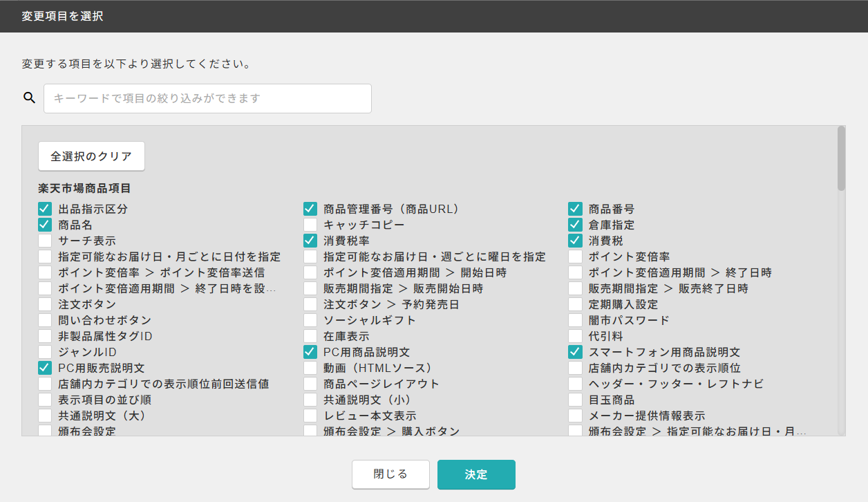Uncheck the 消費税 checkbox

[576, 241]
